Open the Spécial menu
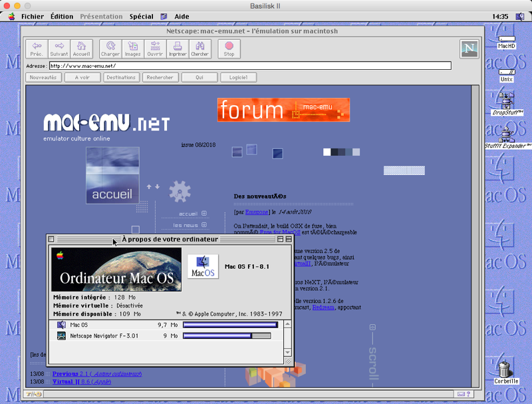The width and height of the screenshot is (532, 404). (141, 16)
